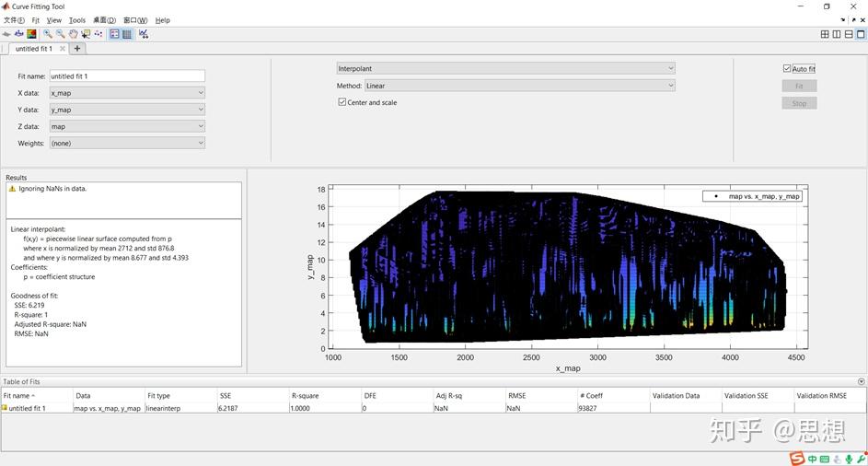Activate the Data Cursor tool
The image size is (868, 466).
pyautogui.click(x=86, y=34)
